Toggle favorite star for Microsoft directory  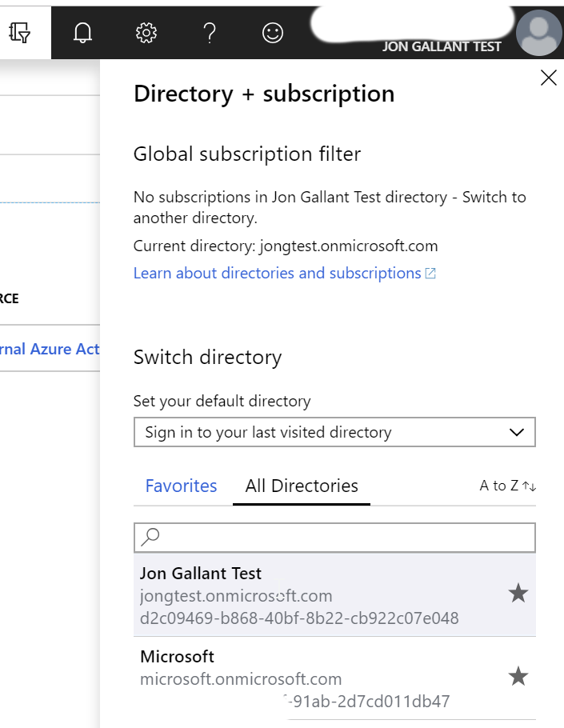pos(518,677)
